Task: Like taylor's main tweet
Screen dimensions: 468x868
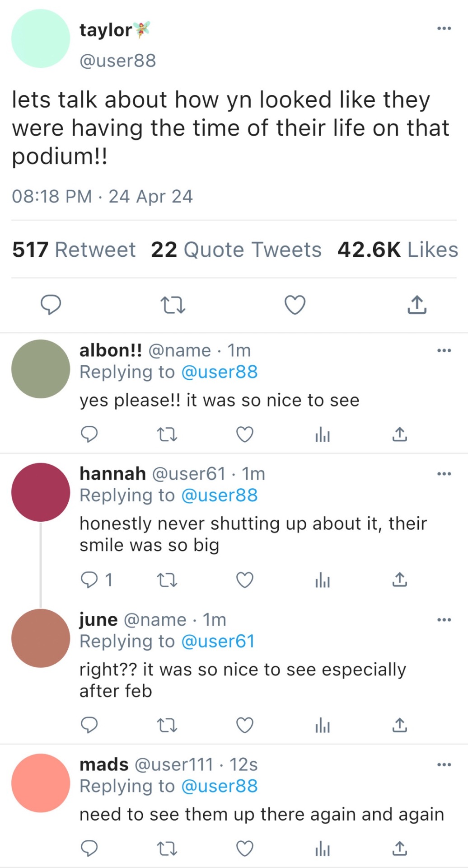Action: (x=295, y=305)
